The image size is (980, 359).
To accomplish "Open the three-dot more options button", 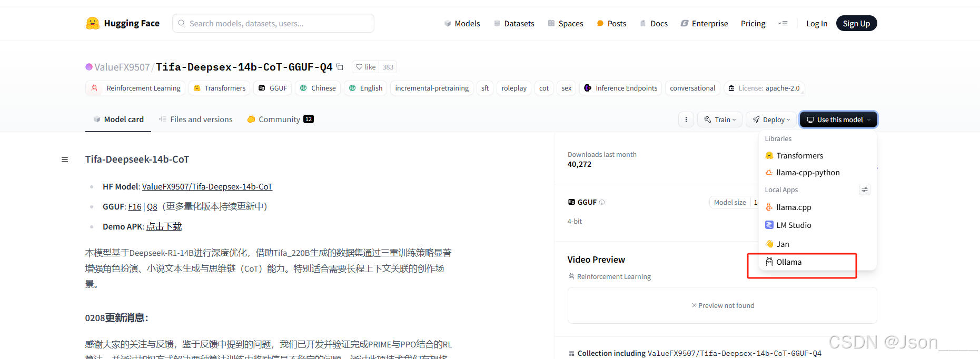I will tap(686, 119).
